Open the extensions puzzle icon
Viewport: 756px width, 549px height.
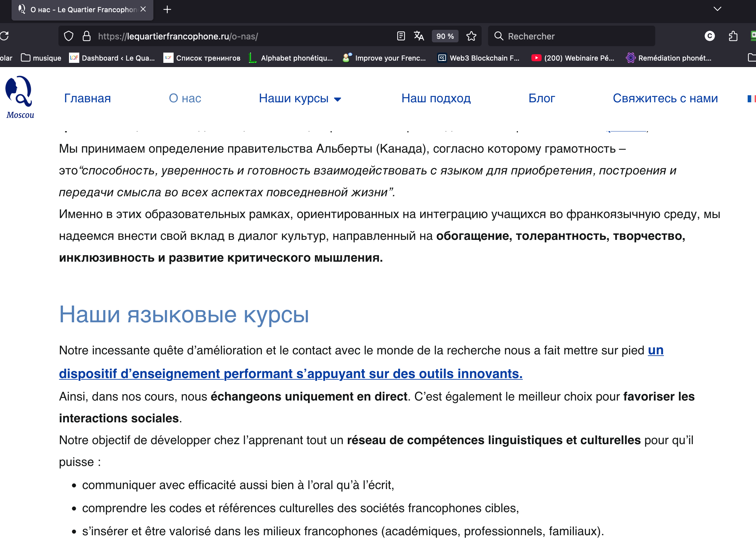733,36
